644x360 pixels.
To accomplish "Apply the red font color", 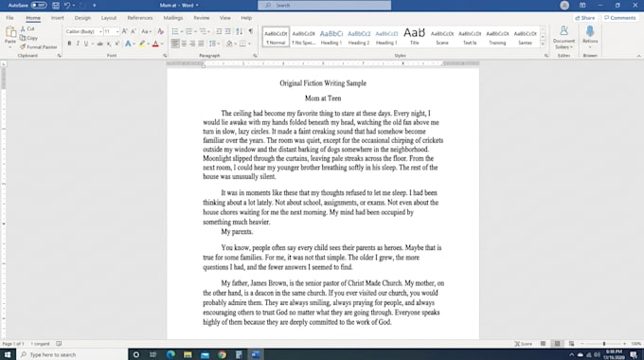I will tap(155, 44).
